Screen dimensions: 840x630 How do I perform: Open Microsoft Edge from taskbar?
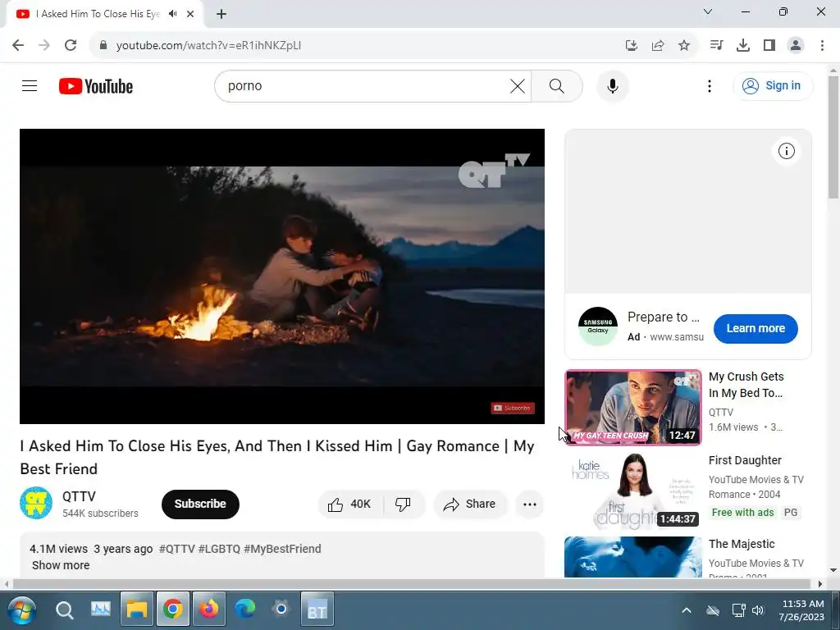[245, 609]
